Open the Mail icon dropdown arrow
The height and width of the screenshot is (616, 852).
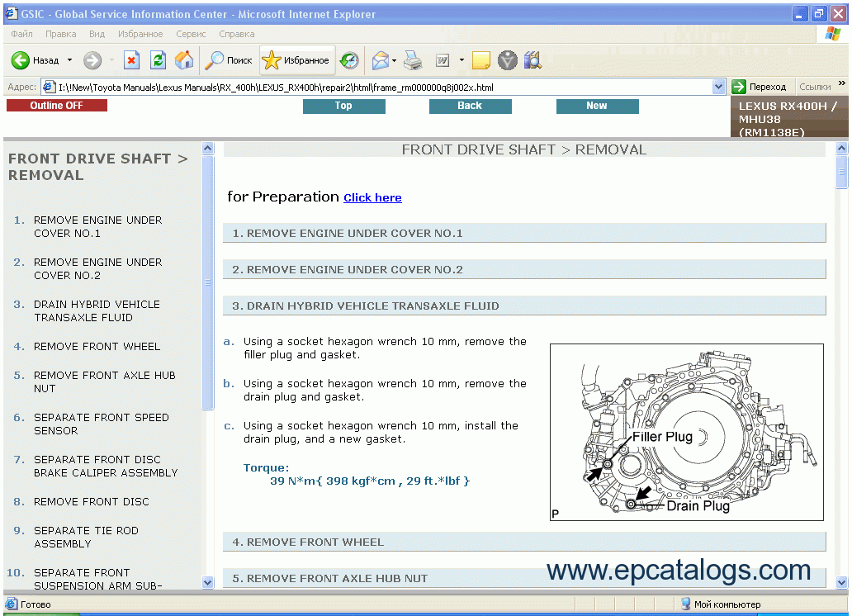click(394, 60)
